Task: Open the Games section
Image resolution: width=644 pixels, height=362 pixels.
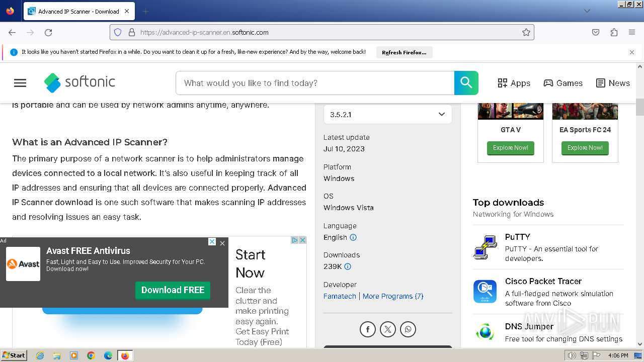Action: click(563, 83)
